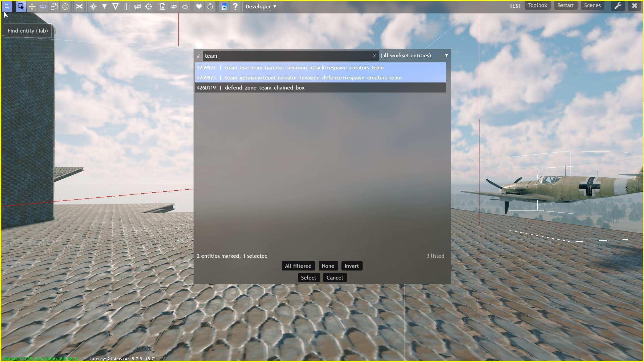
Task: Click Cancel in the find dialog
Action: pos(335,278)
